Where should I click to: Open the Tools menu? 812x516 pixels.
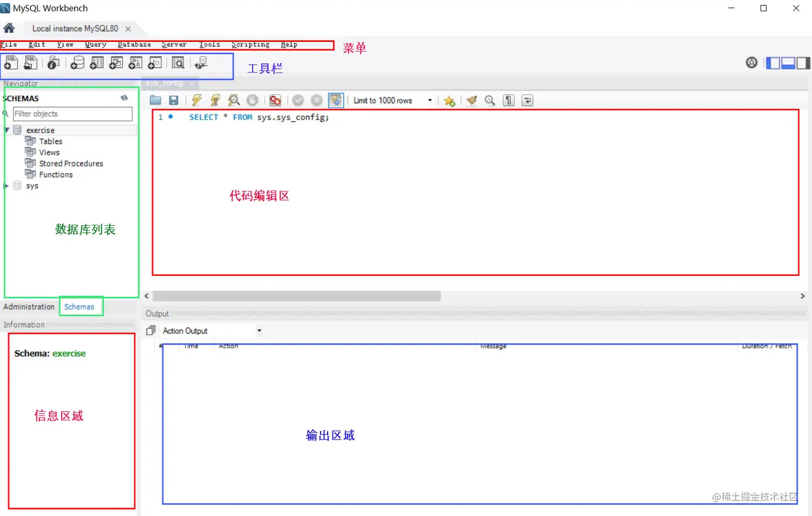click(x=209, y=45)
